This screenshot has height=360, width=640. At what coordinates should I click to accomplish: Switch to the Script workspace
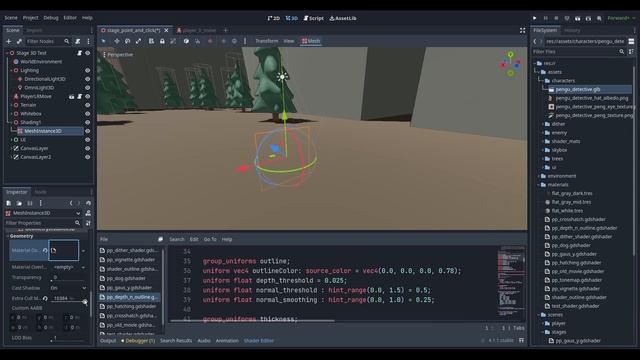tap(313, 18)
